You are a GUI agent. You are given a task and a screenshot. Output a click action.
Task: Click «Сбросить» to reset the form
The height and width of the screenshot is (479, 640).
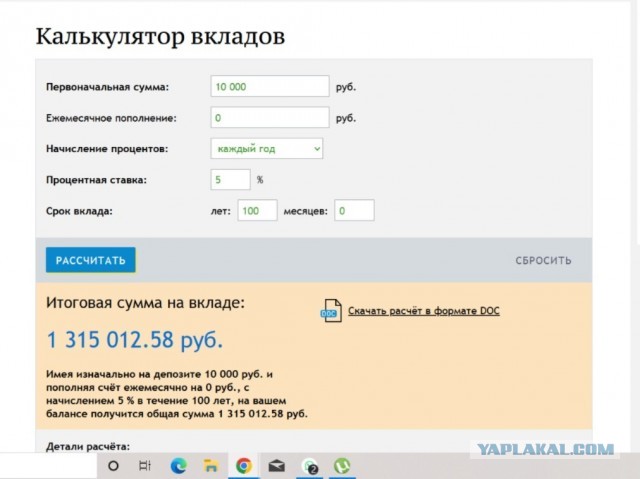click(x=543, y=260)
